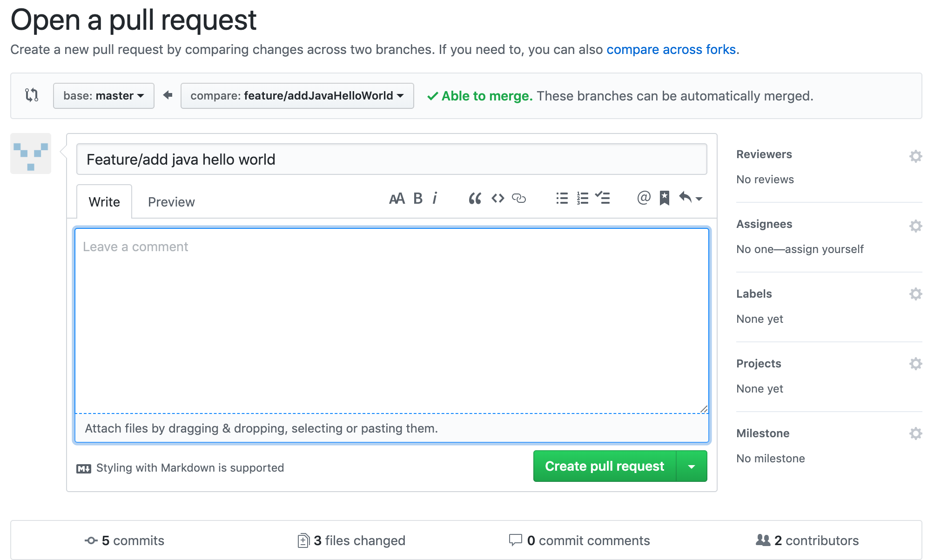
Task: Focus the pull request title field
Action: [x=392, y=159]
